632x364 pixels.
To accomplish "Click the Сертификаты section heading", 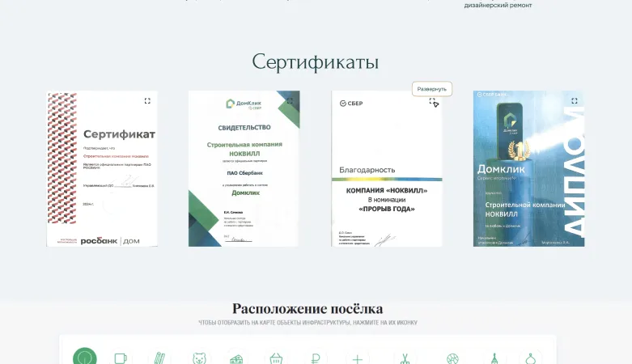I will tap(316, 62).
